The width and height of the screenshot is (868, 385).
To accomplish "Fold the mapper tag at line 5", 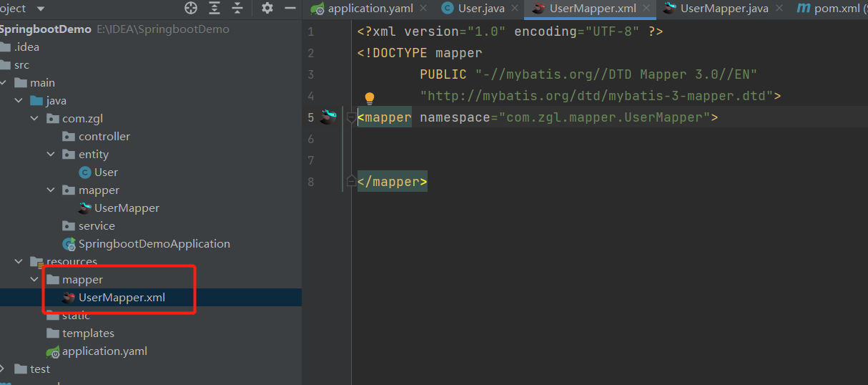I will coord(351,117).
